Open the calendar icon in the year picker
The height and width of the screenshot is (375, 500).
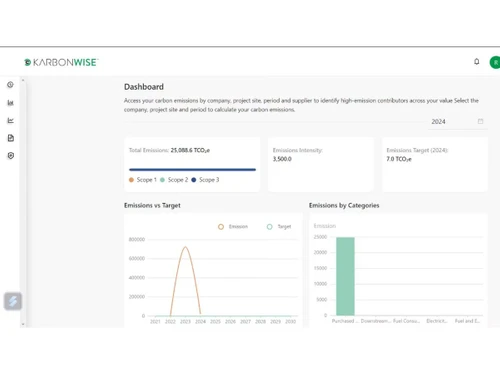coord(480,121)
